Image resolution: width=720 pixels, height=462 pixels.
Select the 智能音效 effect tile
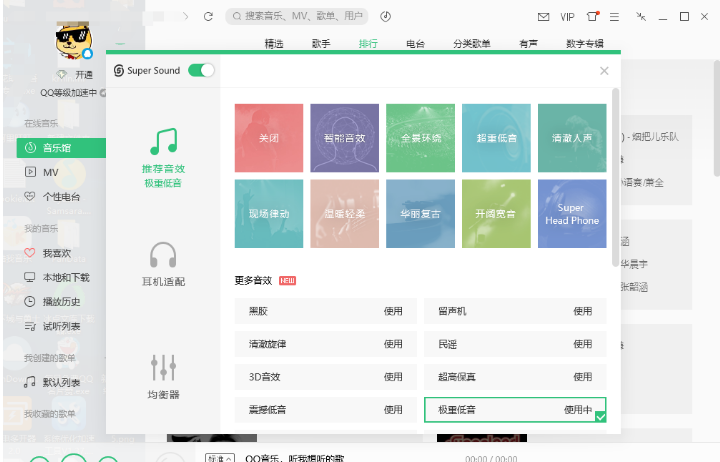click(344, 138)
